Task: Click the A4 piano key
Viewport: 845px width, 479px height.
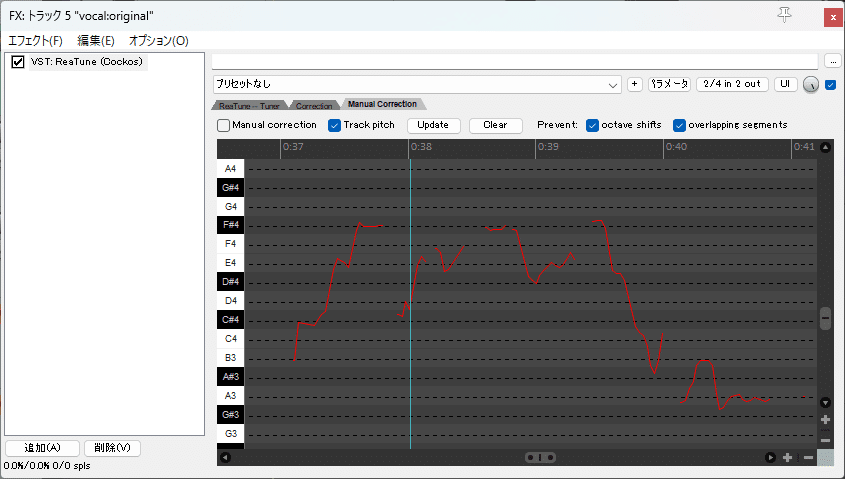Action: [230, 169]
